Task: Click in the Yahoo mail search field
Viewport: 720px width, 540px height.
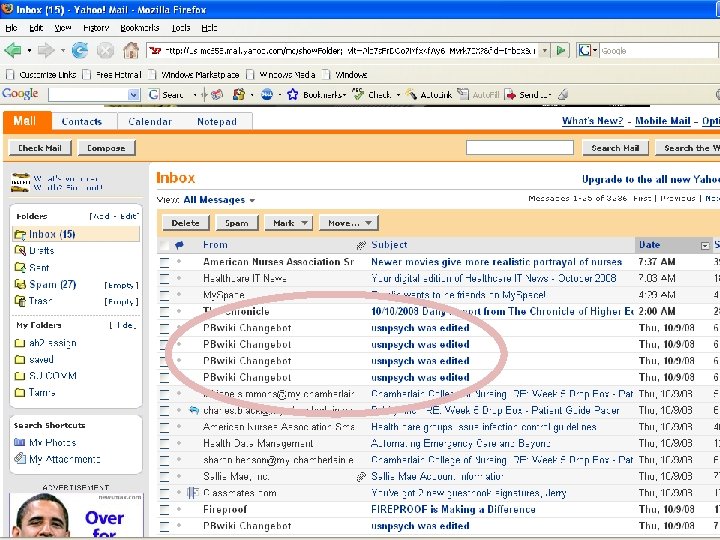Action: [x=519, y=148]
